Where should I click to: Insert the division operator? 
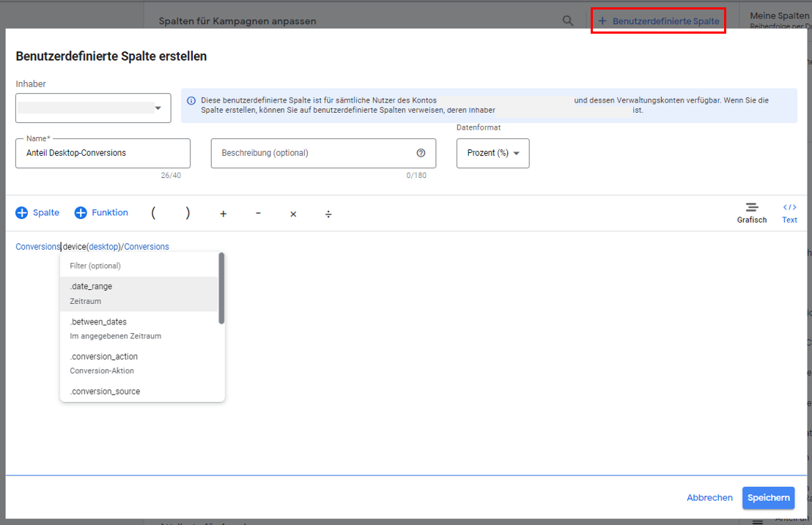click(328, 214)
